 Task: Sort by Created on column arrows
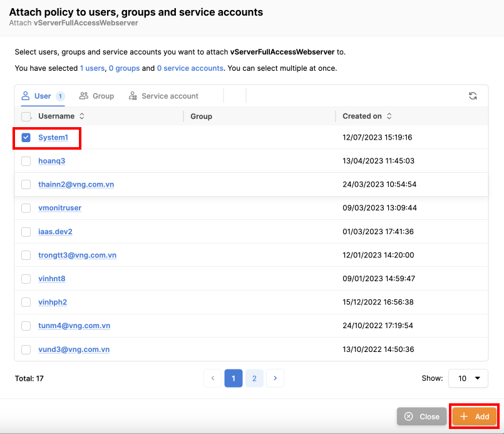389,116
